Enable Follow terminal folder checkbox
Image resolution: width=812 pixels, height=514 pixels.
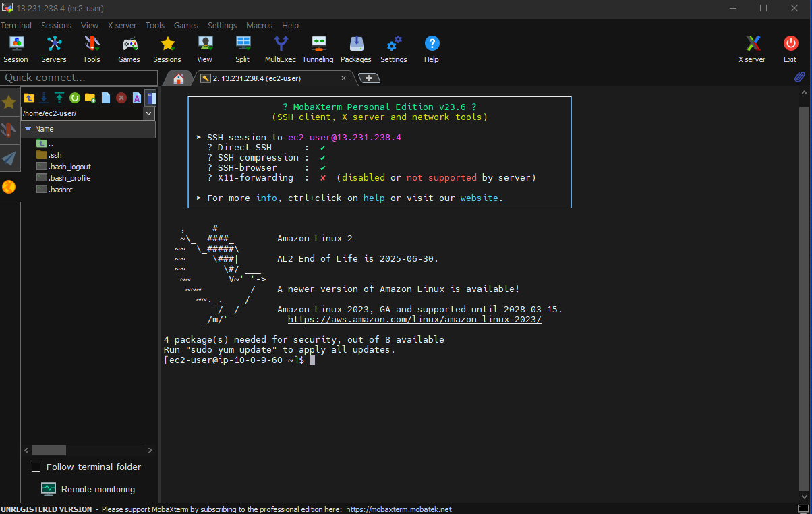36,467
